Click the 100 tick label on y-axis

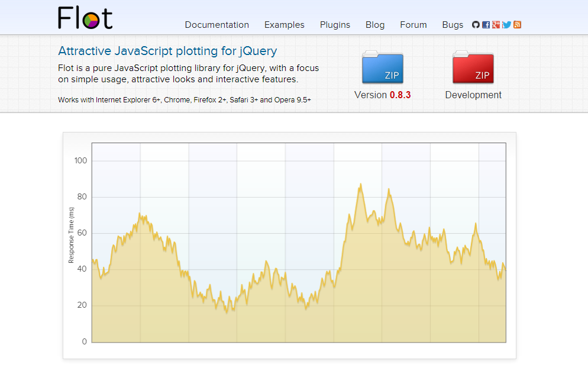[80, 160]
